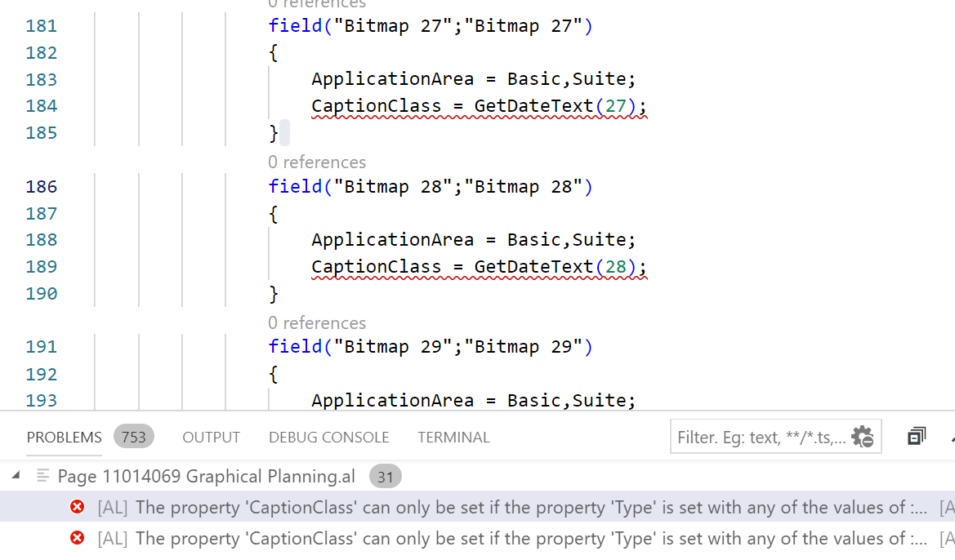Click 0 references above field Bitmap 27

317,5
